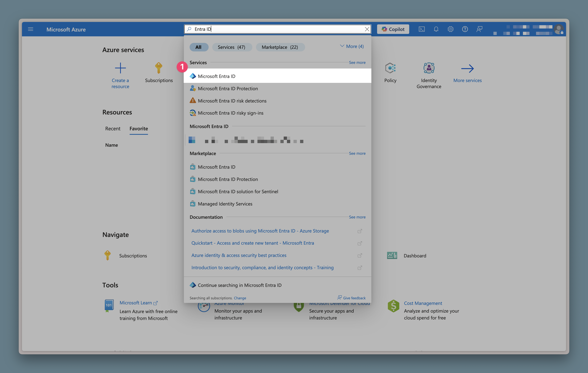The image size is (588, 373).
Task: Open the portal settings gear
Action: (x=451, y=29)
